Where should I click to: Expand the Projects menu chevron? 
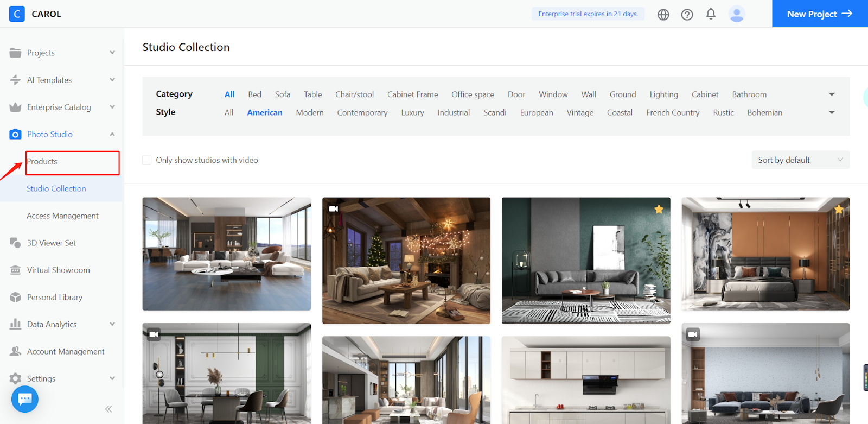tap(112, 53)
